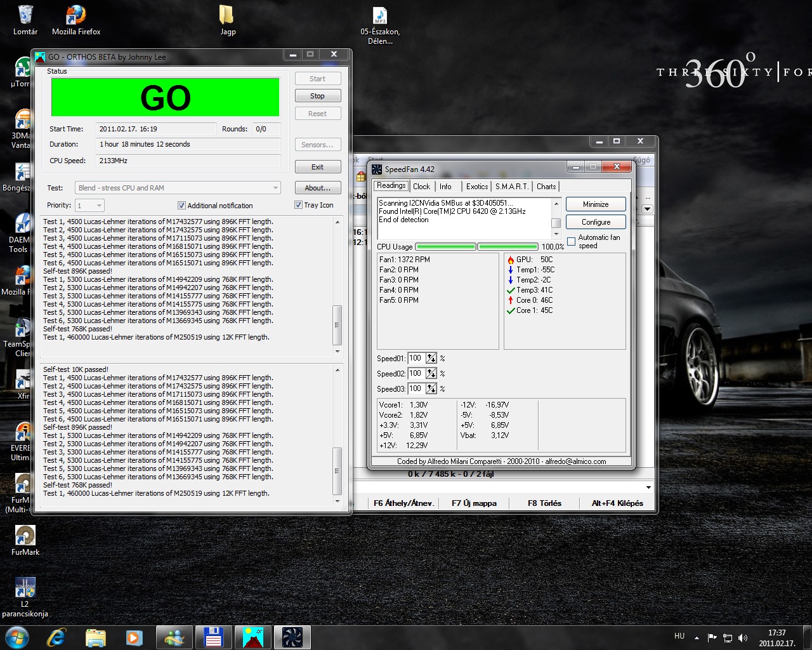Click the network tray icon

click(728, 637)
